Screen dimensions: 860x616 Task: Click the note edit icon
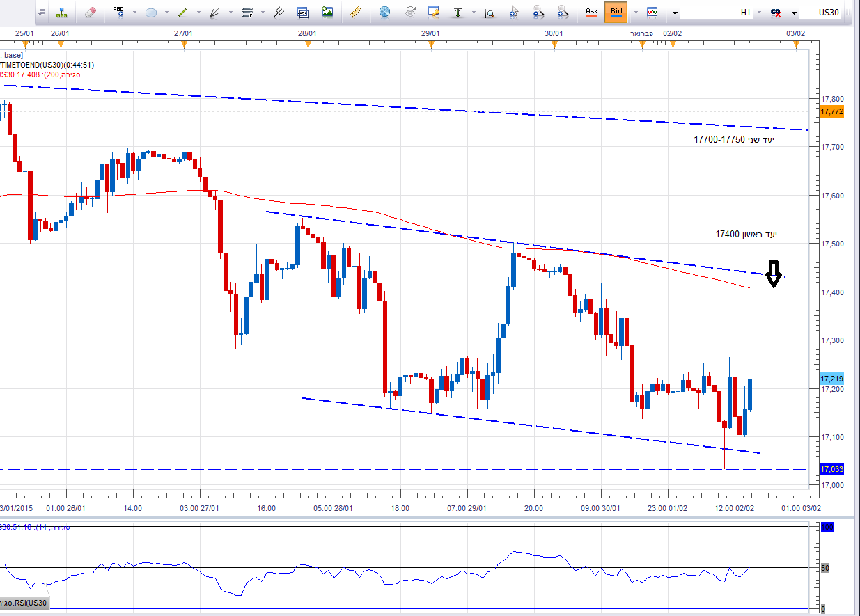[x=433, y=13]
